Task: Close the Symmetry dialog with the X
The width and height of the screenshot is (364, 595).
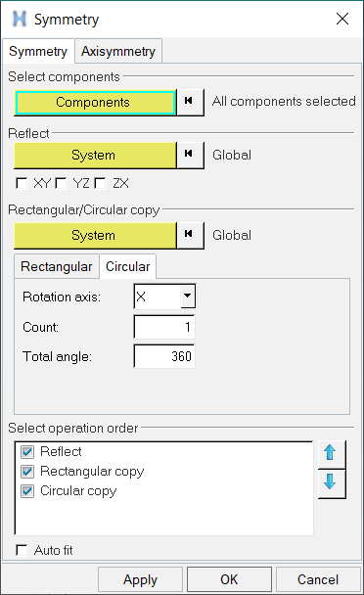Action: click(342, 19)
